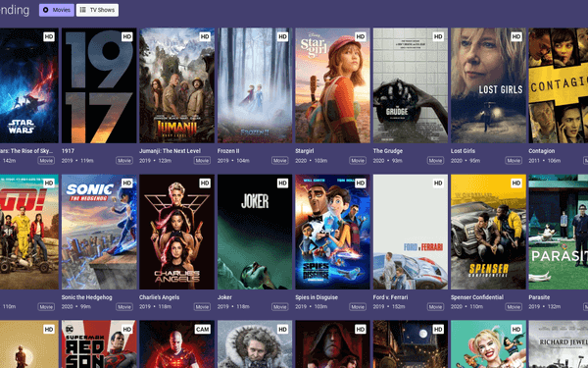Click the Movie tag under Charlie's Angels
This screenshot has height=368, width=588.
coord(202,307)
